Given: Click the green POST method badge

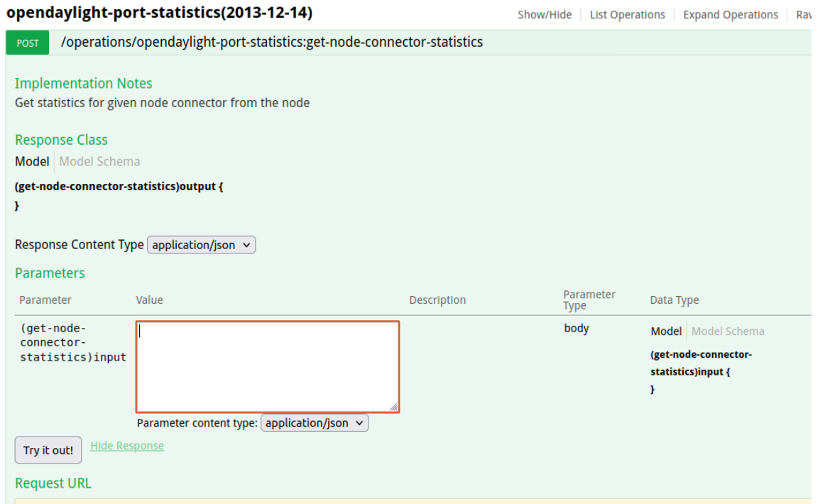Looking at the screenshot, I should click(x=28, y=43).
